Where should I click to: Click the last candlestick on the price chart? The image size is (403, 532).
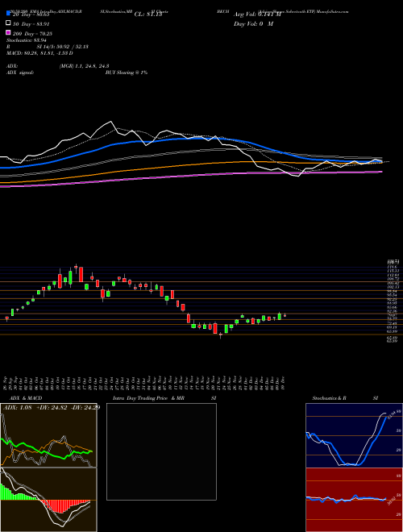(x=285, y=315)
